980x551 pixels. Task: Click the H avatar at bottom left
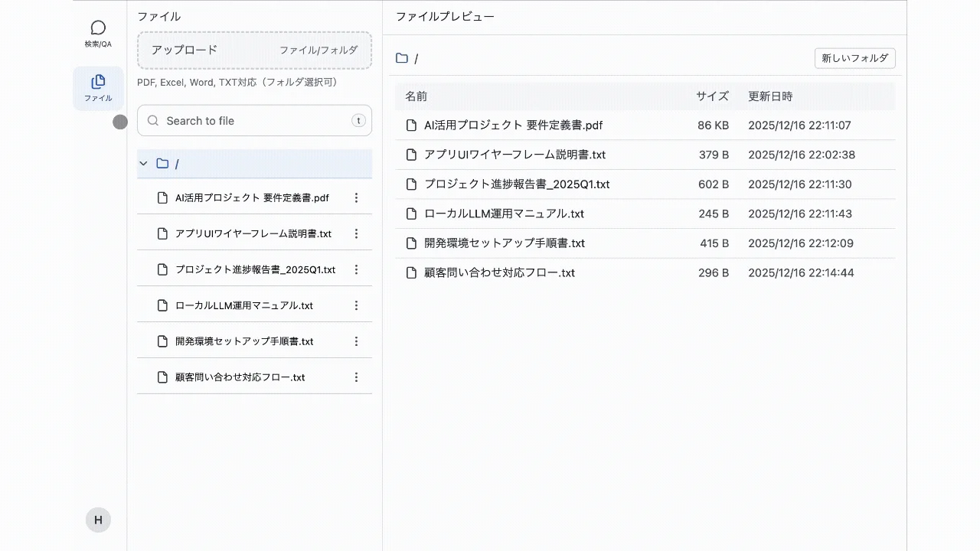coord(97,519)
